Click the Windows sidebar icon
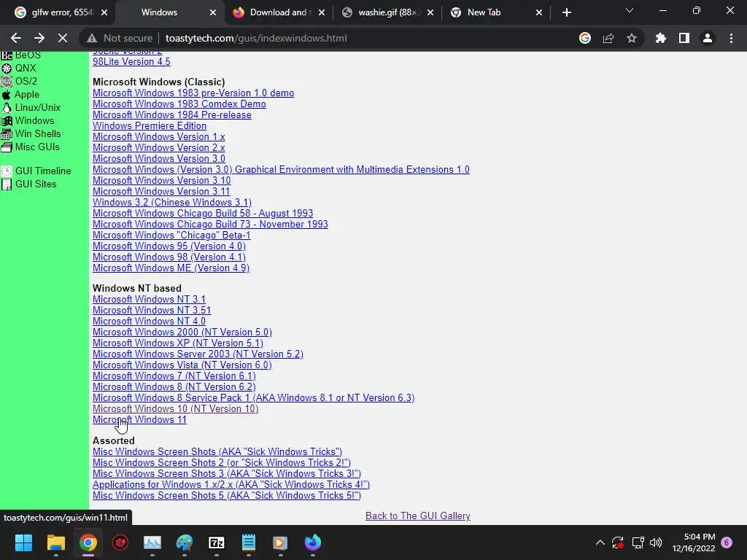The height and width of the screenshot is (560, 747). (6, 121)
